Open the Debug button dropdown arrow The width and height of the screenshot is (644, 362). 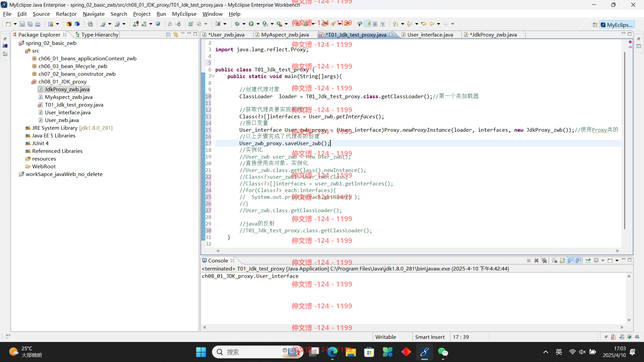coord(244,24)
